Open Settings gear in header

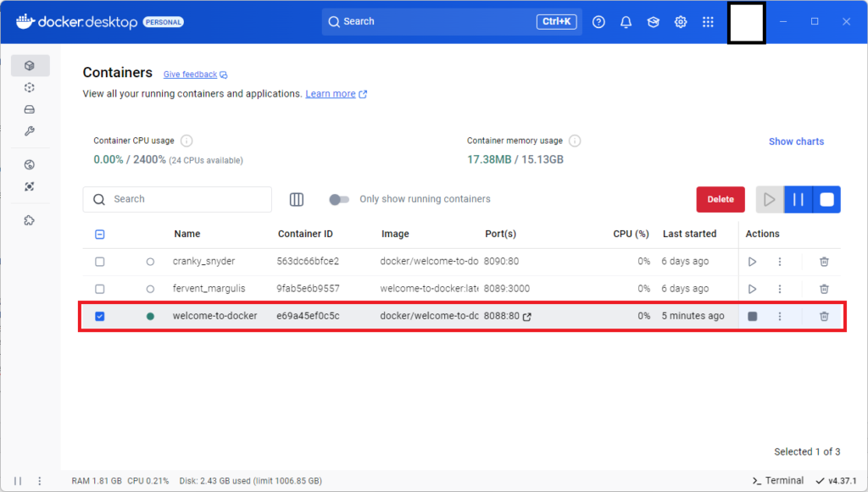click(681, 22)
